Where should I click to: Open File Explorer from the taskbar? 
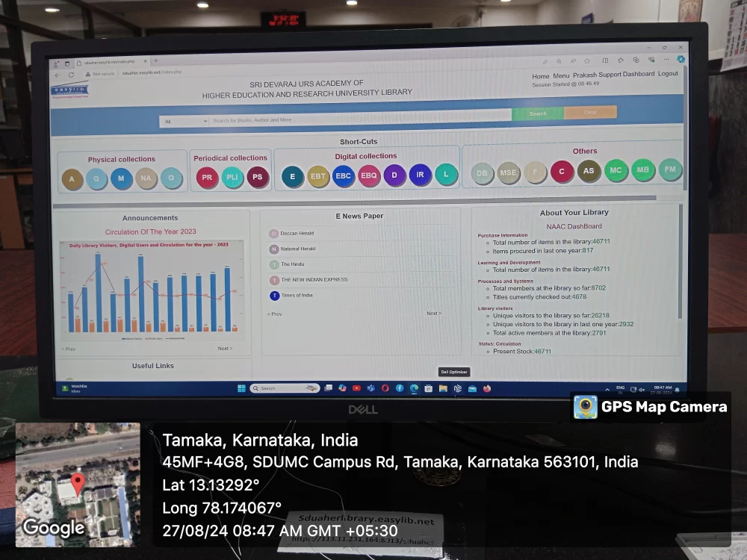(x=443, y=388)
